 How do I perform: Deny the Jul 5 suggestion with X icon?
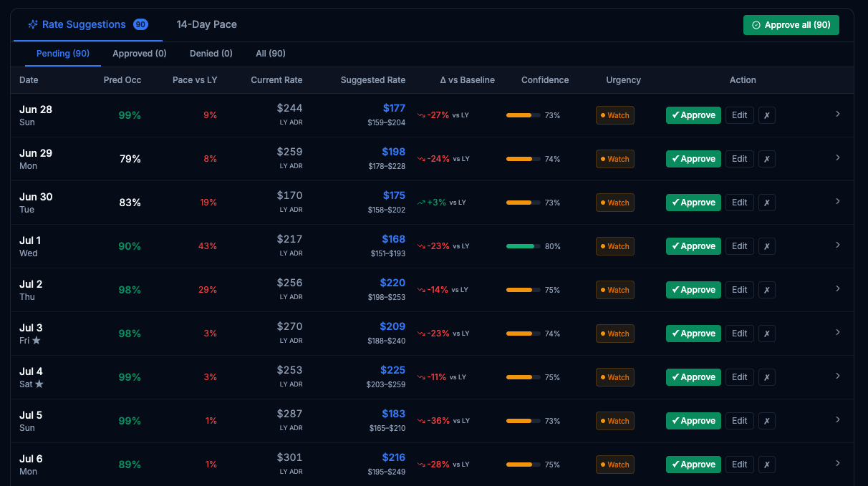[x=766, y=421]
